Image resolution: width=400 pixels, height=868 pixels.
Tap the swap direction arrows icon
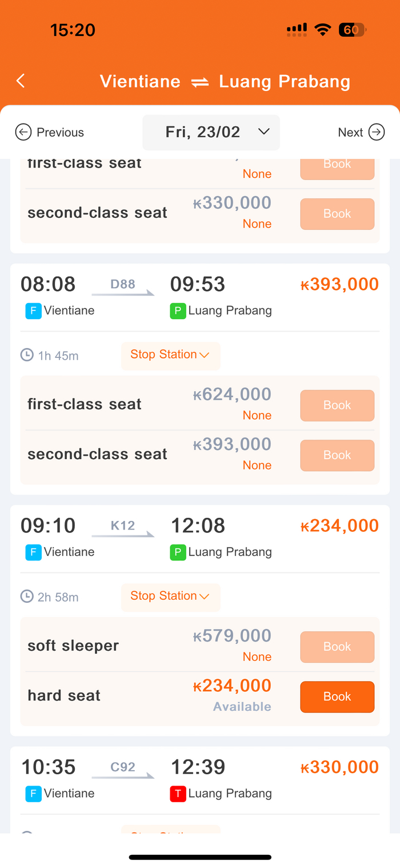tap(200, 82)
